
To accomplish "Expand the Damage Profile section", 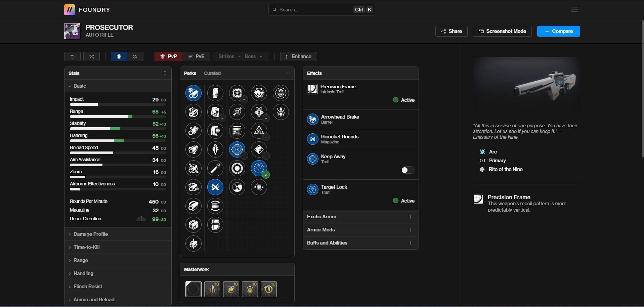I will (x=118, y=234).
